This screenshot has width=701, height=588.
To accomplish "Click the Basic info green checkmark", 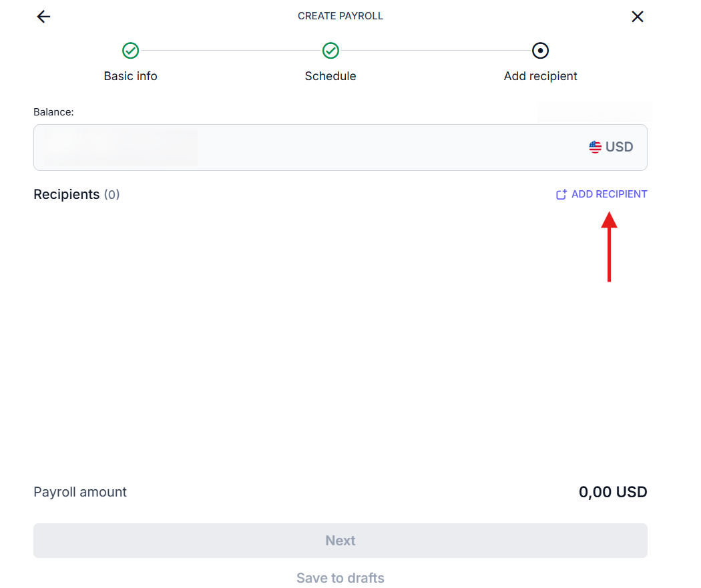I will click(x=131, y=51).
